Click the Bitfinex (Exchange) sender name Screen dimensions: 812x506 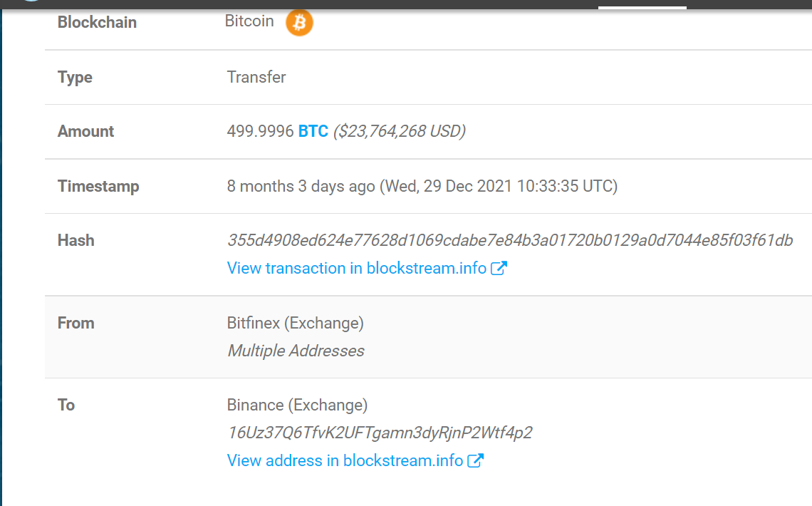click(x=295, y=323)
